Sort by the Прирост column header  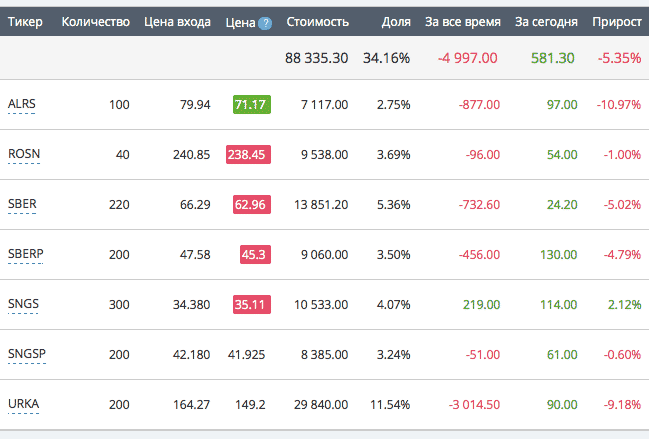pyautogui.click(x=617, y=22)
